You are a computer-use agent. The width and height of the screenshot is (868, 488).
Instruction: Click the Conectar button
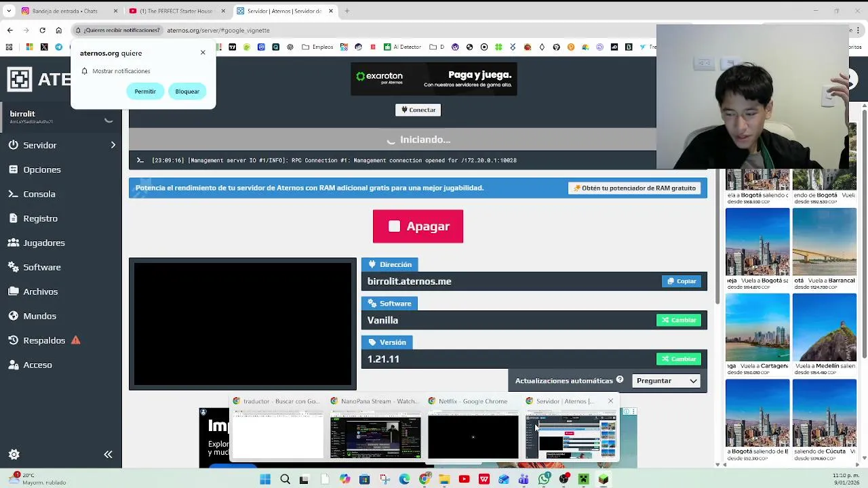coord(418,110)
